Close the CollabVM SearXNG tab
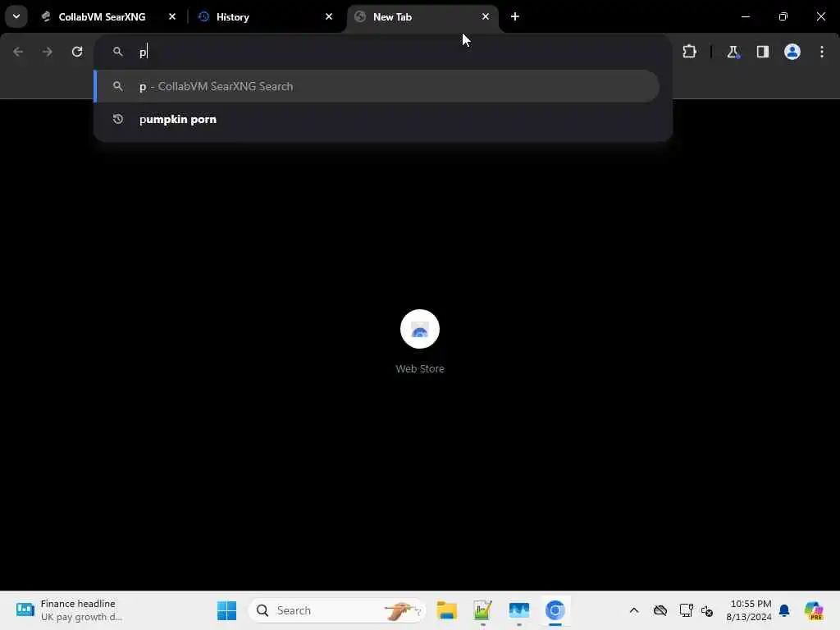Screen dimensions: 840x630 point(172,16)
